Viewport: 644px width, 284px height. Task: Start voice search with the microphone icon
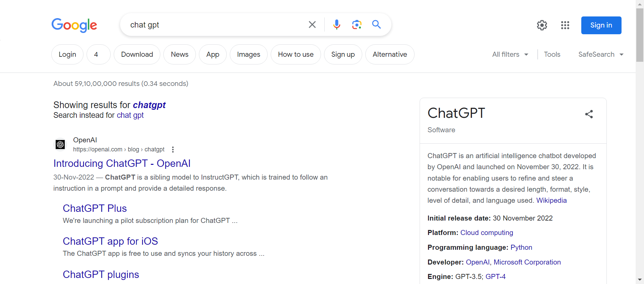point(336,25)
